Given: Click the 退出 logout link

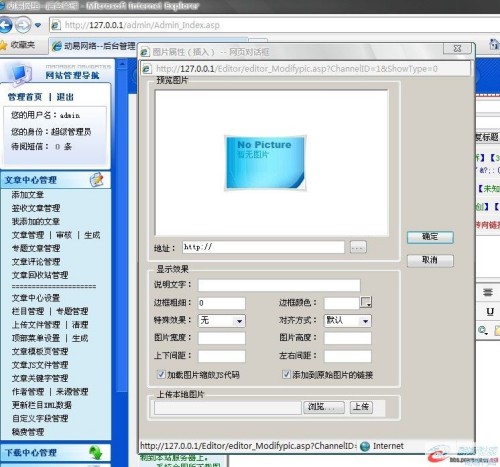Looking at the screenshot, I should [65, 97].
